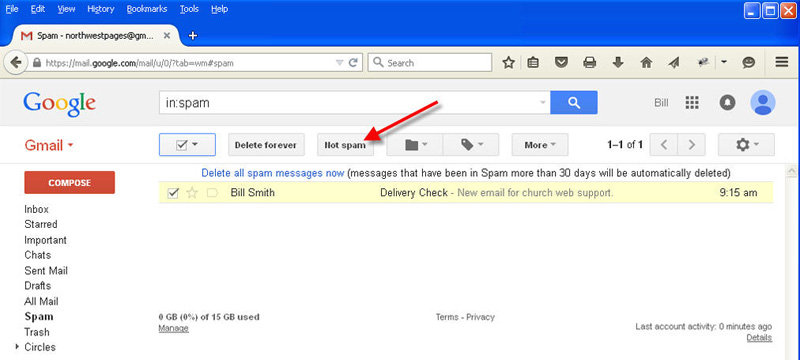Open downloads arrow icon
This screenshot has width=800, height=360.
click(618, 63)
